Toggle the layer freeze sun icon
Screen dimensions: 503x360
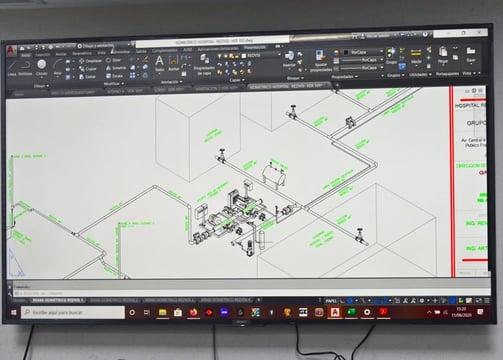pyautogui.click(x=225, y=56)
